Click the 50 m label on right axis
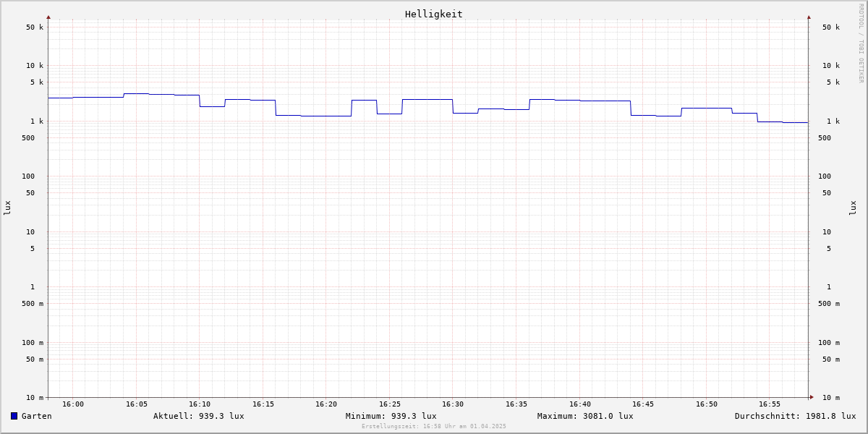 coord(831,359)
